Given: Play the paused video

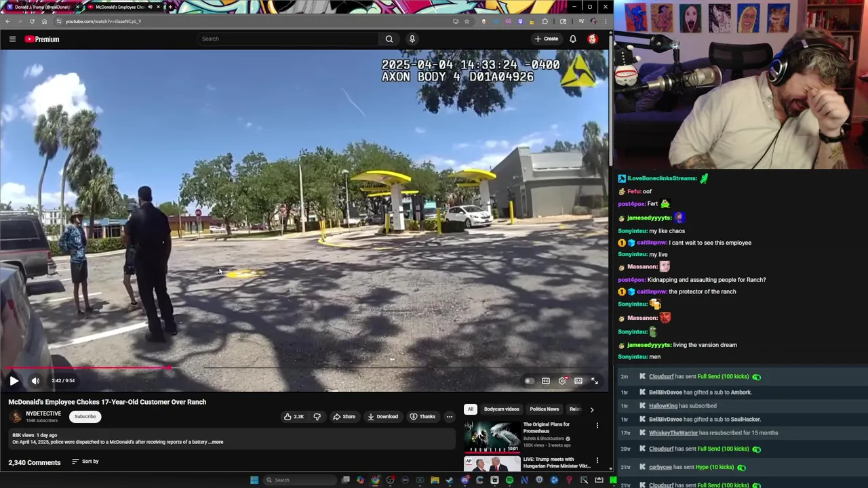Looking at the screenshot, I should click(14, 381).
